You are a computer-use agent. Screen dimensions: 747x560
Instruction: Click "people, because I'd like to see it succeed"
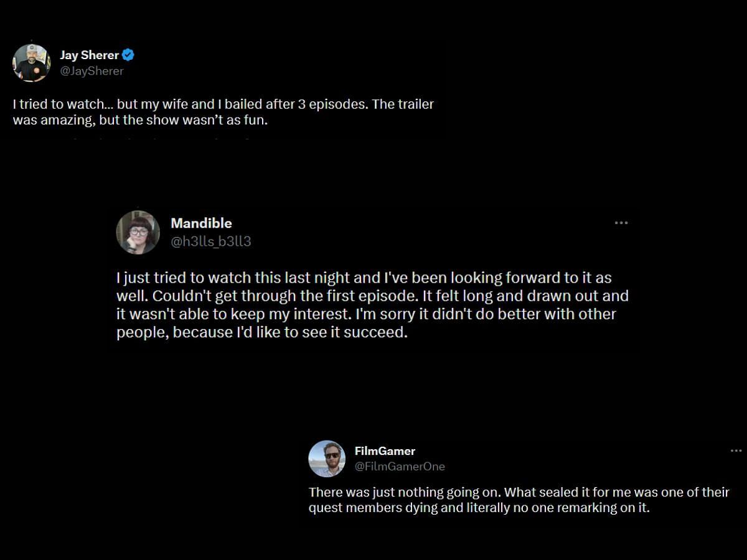pos(261,332)
